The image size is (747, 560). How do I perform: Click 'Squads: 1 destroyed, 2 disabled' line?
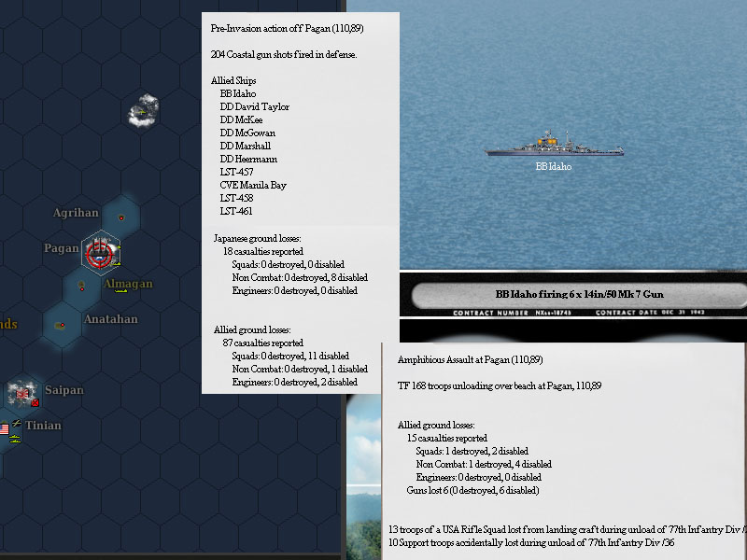tap(472, 452)
